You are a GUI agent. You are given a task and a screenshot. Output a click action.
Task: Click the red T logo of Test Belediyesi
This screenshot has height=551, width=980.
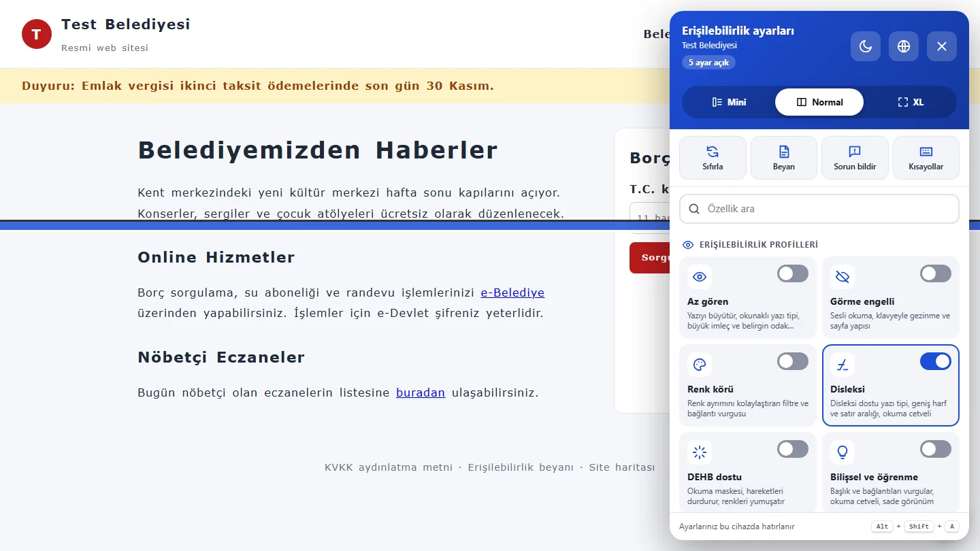[x=37, y=34]
